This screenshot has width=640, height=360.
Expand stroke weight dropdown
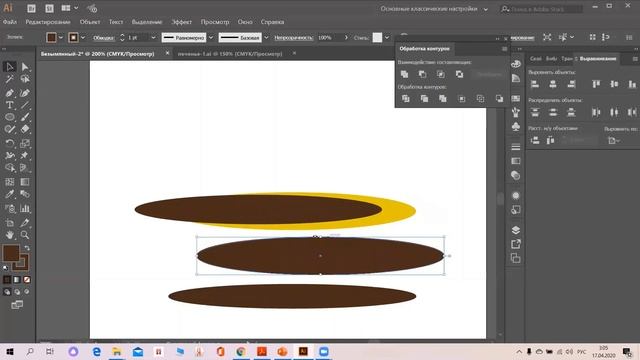point(153,38)
